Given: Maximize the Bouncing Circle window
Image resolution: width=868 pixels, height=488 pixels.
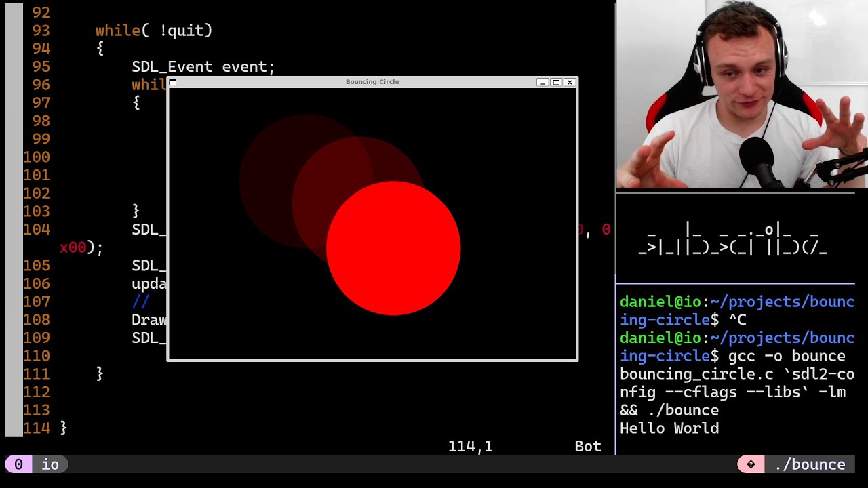Looking at the screenshot, I should click(556, 82).
